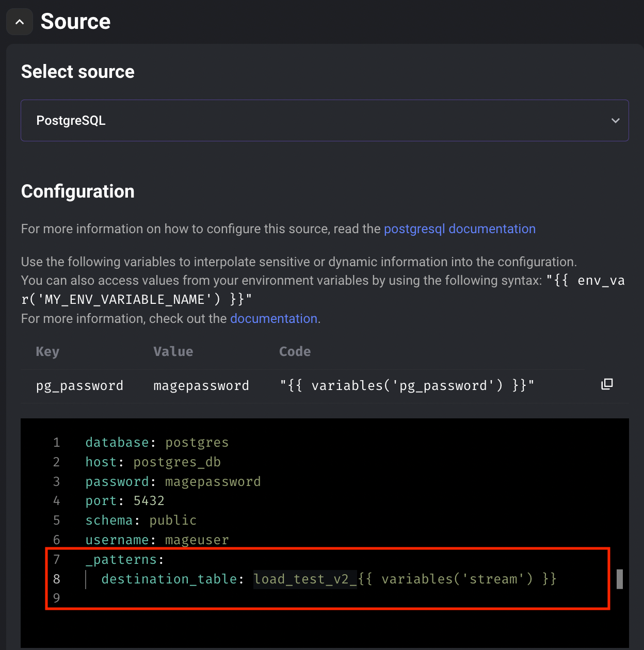This screenshot has height=650, width=644.
Task: Click the magepassword value cell
Action: pos(201,386)
